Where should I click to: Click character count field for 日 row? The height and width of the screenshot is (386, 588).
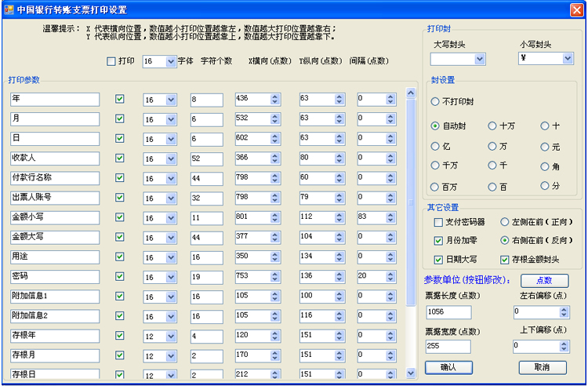206,139
